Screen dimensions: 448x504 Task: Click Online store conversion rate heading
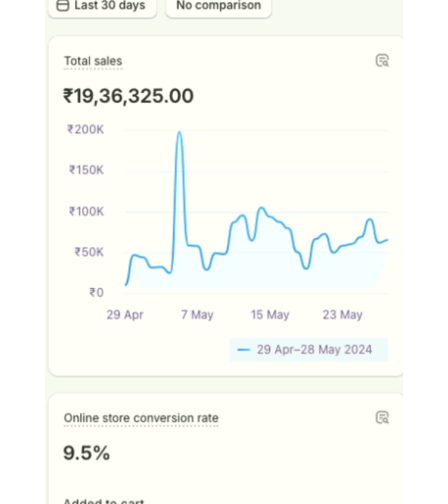[141, 418]
